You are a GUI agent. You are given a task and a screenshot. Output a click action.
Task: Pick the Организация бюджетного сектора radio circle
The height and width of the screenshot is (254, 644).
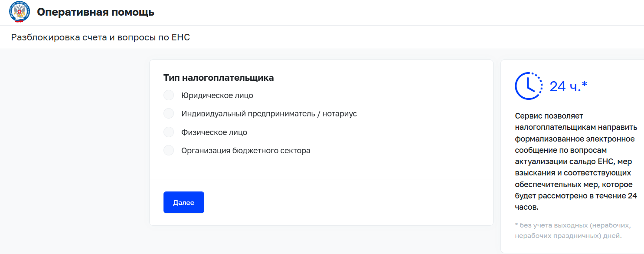click(169, 151)
